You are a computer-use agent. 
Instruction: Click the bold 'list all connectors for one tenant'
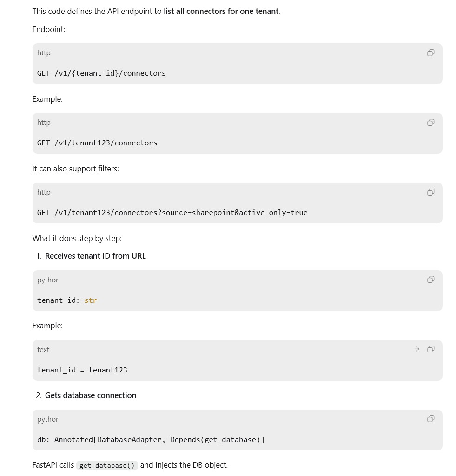click(x=221, y=11)
